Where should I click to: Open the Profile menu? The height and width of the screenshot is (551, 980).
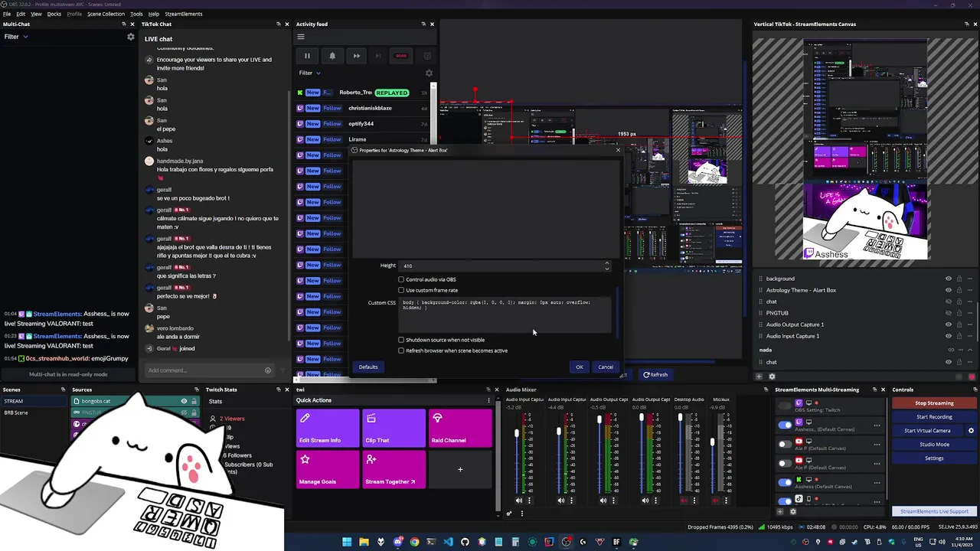[x=74, y=14]
